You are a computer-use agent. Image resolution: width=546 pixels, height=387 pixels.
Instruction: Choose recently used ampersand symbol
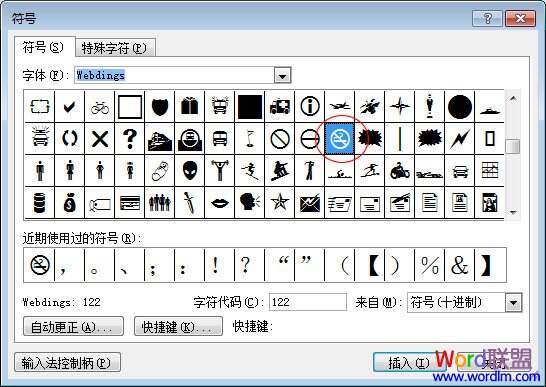click(460, 265)
